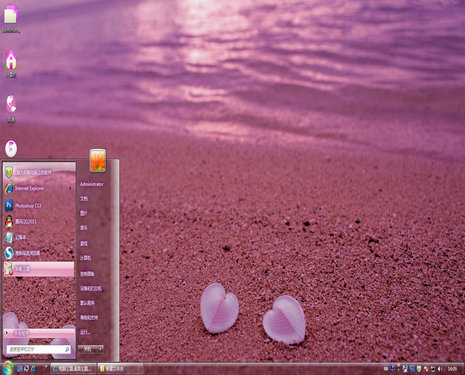Open the arrow menu beside Shut down
This screenshot has height=375, width=465.
[x=101, y=349]
